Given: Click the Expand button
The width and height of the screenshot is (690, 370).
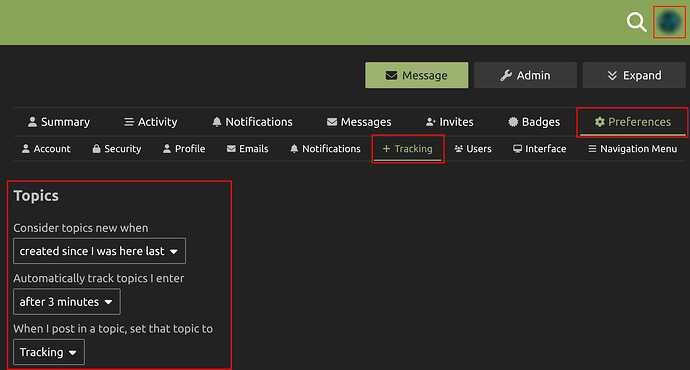Looking at the screenshot, I should pyautogui.click(x=634, y=75).
